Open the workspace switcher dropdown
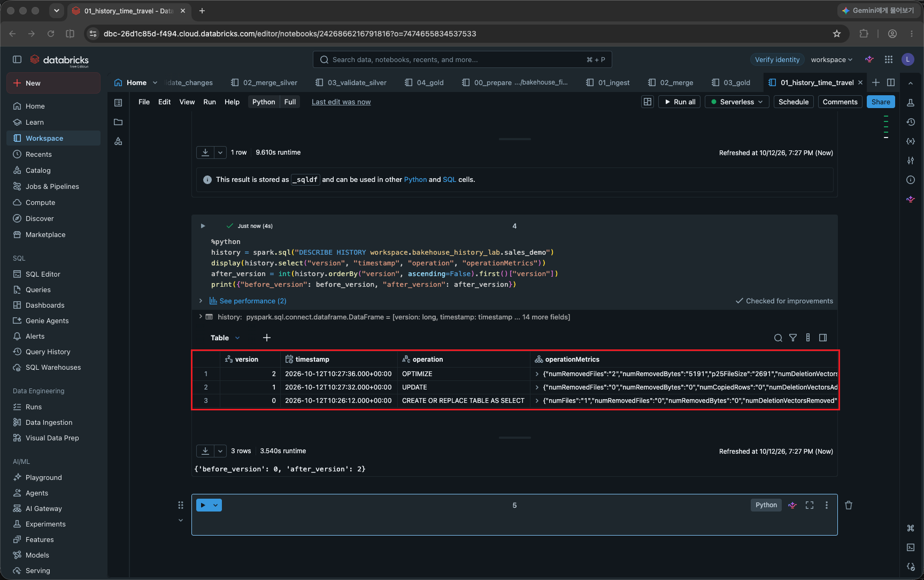Image resolution: width=924 pixels, height=580 pixels. pos(831,59)
